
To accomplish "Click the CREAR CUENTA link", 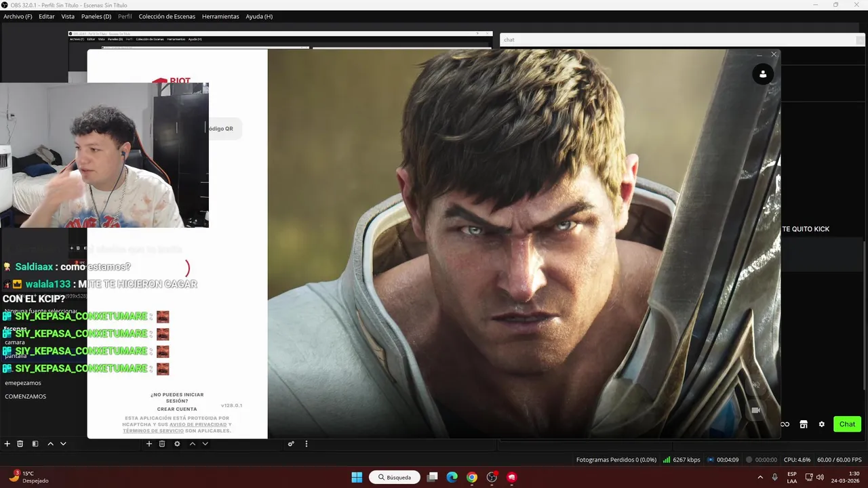I will (x=177, y=409).
